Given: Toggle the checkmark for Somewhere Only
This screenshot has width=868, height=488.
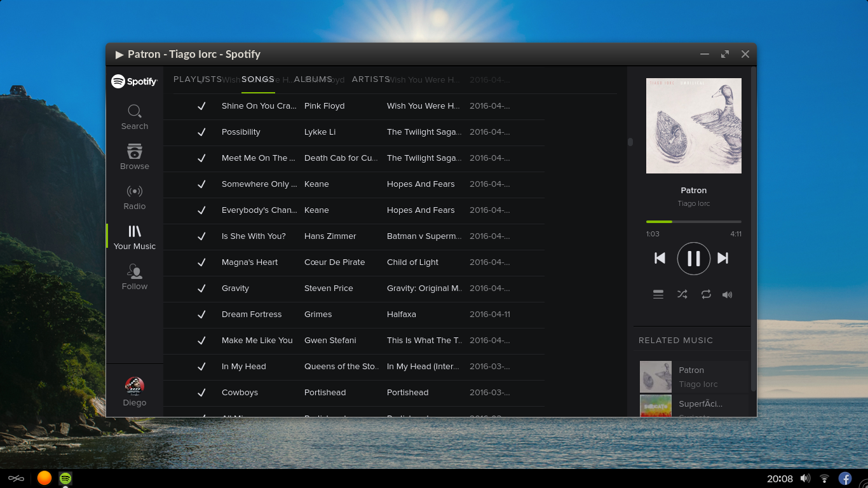Looking at the screenshot, I should pyautogui.click(x=201, y=184).
